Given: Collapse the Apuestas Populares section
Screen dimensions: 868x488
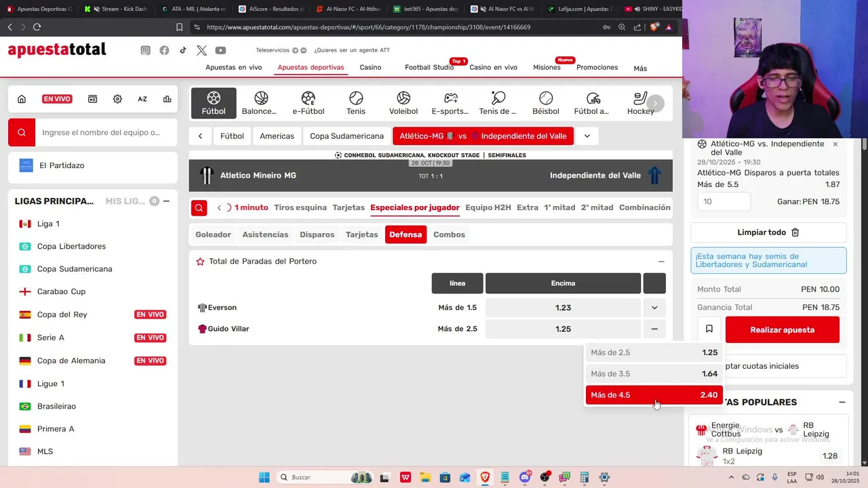Looking at the screenshot, I should pyautogui.click(x=842, y=403).
